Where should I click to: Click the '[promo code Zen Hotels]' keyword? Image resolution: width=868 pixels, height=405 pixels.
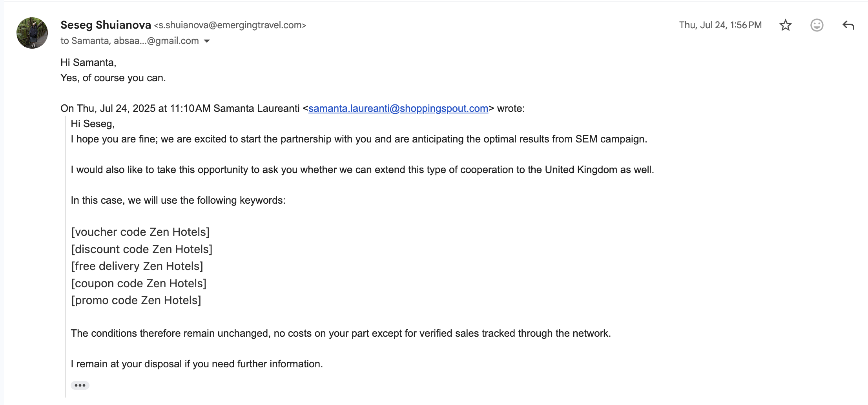point(136,300)
